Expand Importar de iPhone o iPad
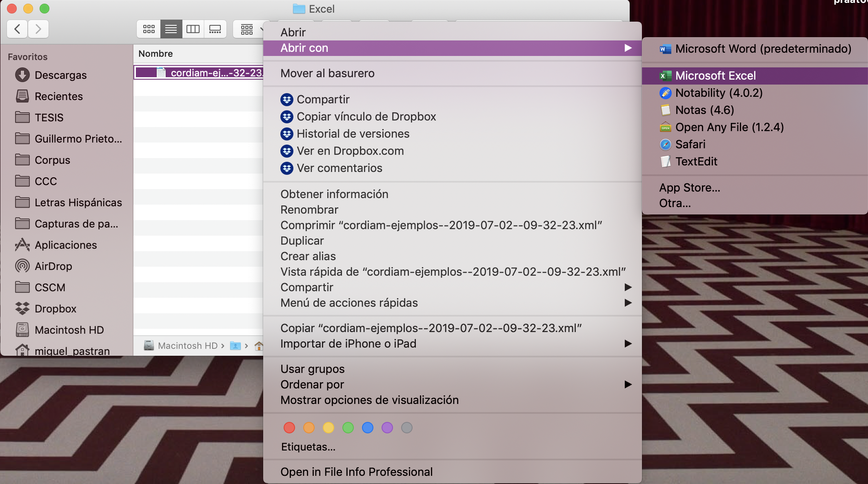 point(452,343)
